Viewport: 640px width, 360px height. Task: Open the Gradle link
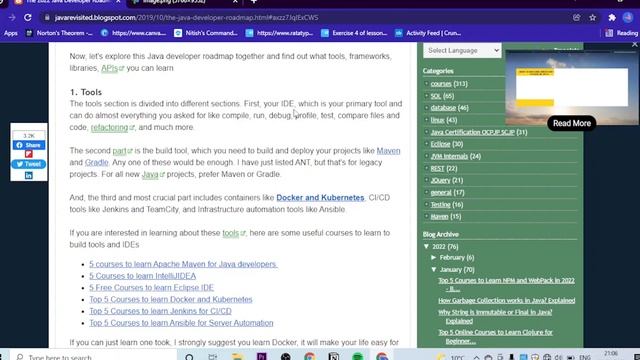(x=96, y=162)
